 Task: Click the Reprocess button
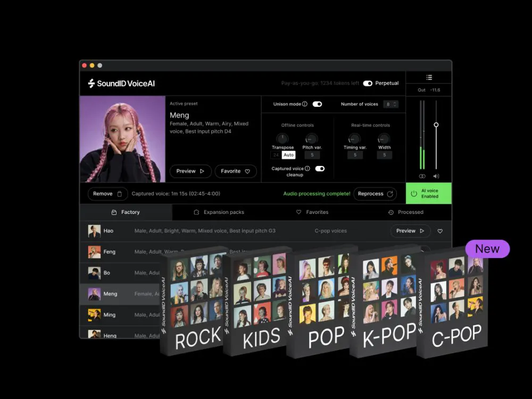pos(375,194)
